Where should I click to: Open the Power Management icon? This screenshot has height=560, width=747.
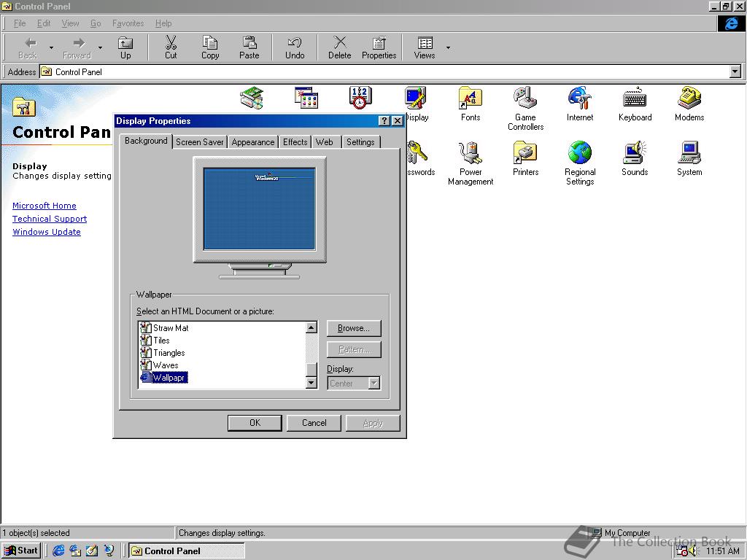471,153
